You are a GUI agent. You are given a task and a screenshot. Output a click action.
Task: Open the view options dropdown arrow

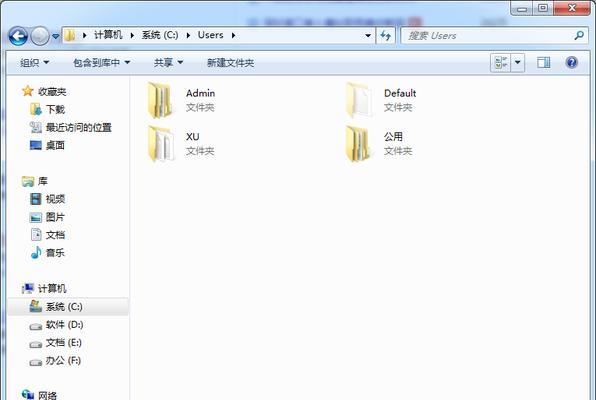click(517, 62)
